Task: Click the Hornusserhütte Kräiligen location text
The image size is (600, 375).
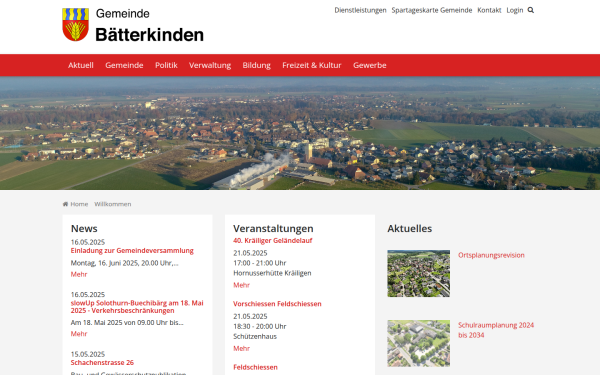Action: [272, 273]
